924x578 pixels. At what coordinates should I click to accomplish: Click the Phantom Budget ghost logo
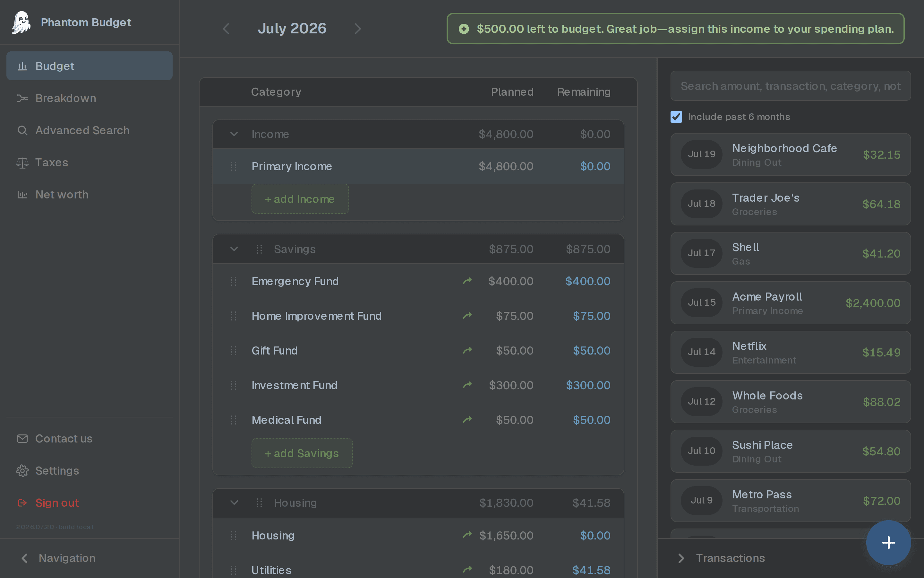point(21,22)
